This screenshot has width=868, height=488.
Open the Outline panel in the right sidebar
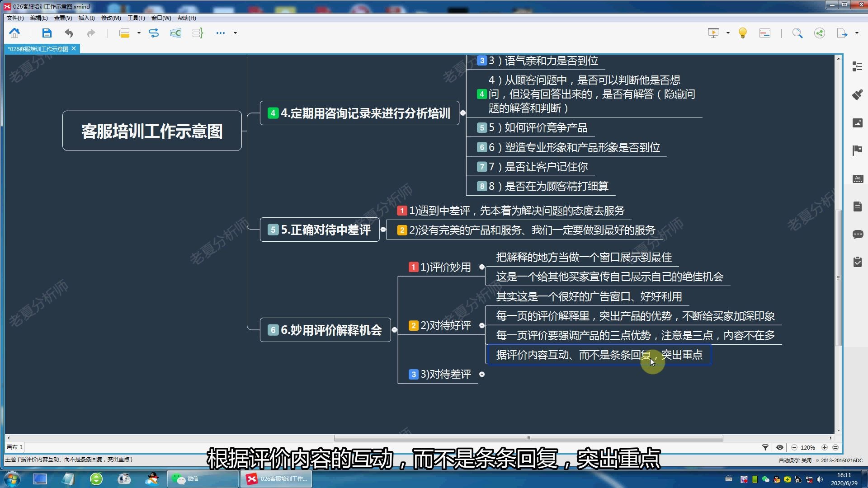[x=857, y=66]
